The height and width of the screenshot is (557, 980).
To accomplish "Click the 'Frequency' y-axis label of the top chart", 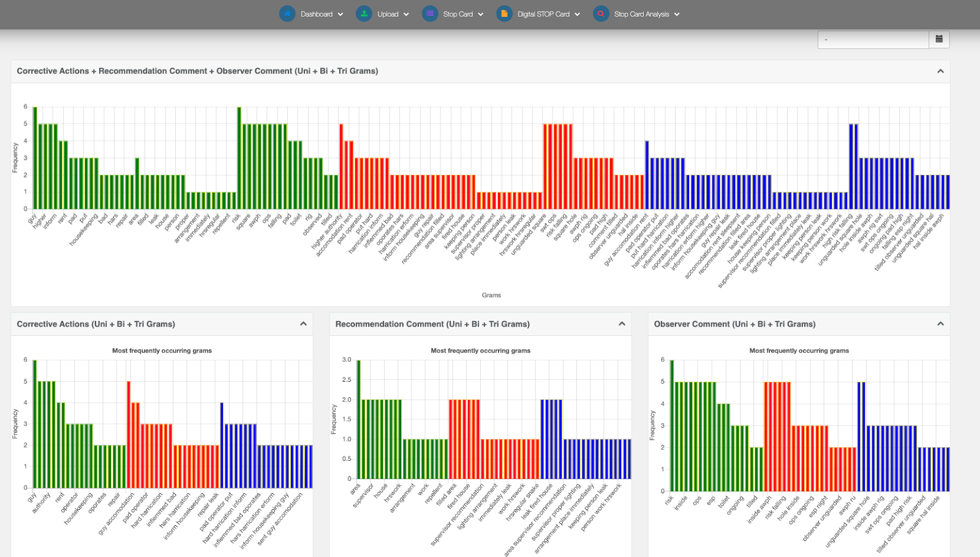I will (15, 157).
